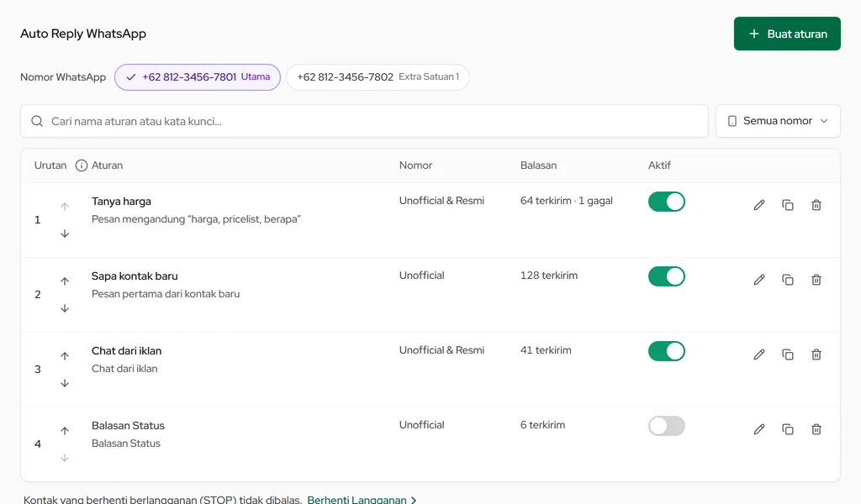Click the search magnifier icon

click(x=37, y=121)
